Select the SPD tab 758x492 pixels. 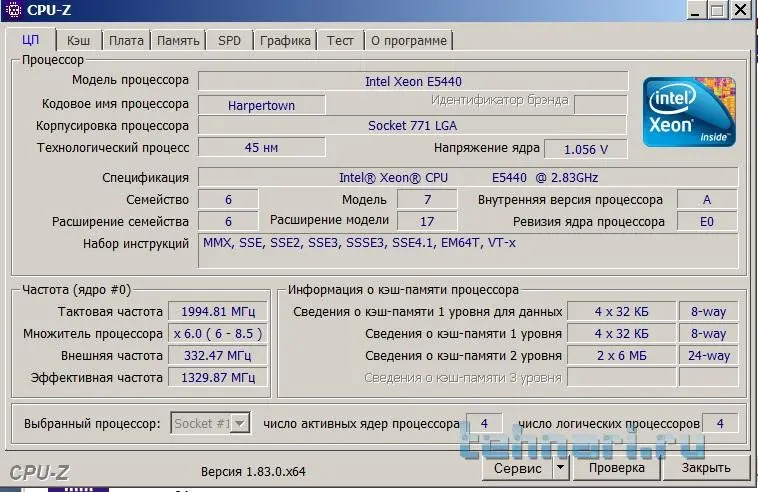(x=229, y=41)
